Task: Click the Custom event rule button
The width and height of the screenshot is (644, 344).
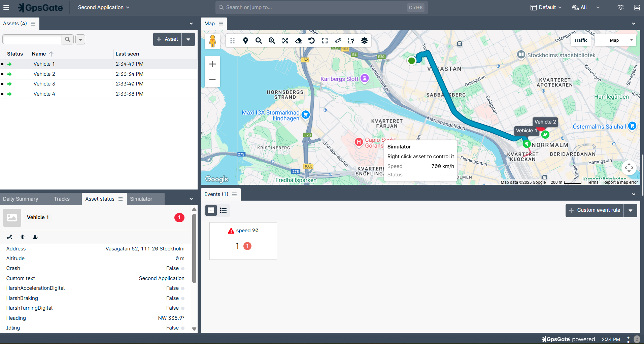Action: point(595,210)
